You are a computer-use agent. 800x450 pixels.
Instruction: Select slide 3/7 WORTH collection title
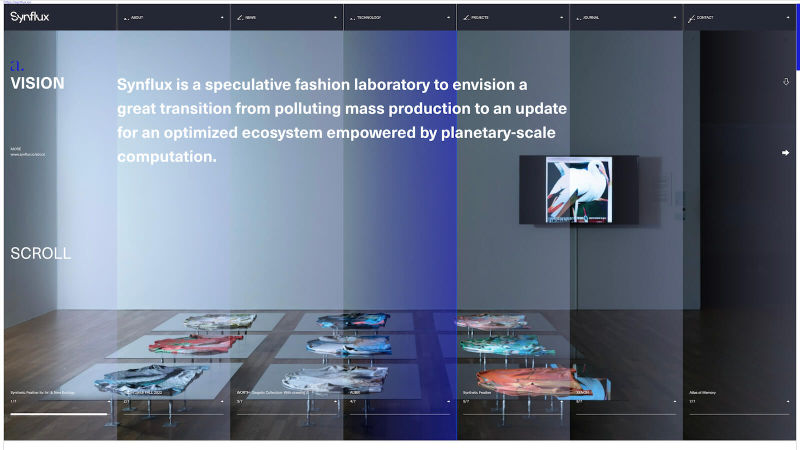coord(272,392)
